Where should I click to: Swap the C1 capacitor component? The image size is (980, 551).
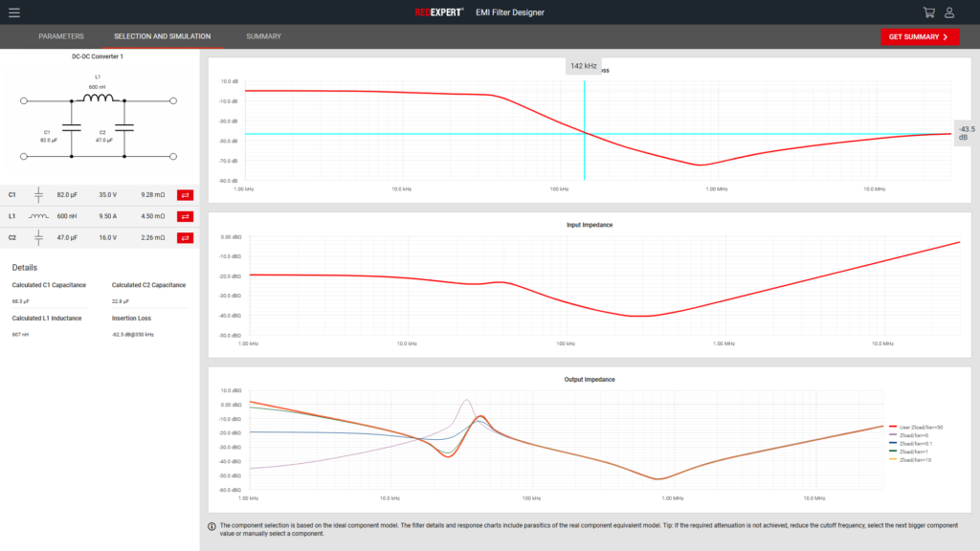(x=186, y=195)
